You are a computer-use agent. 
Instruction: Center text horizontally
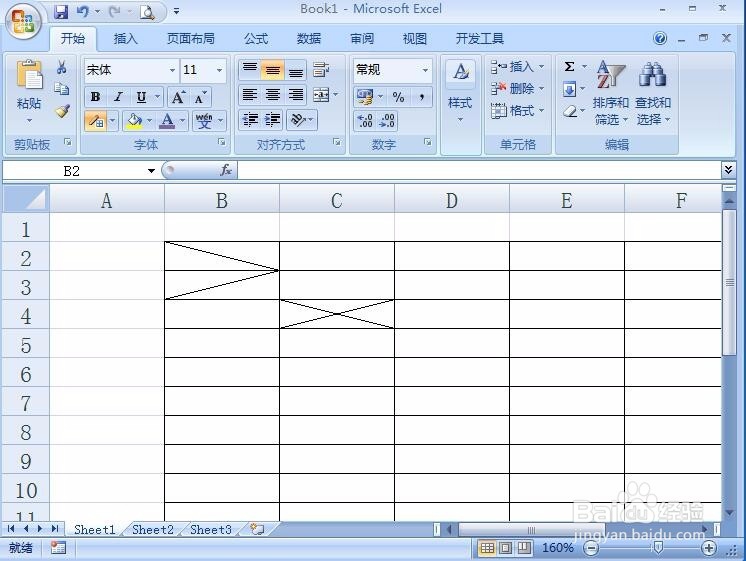(273, 95)
